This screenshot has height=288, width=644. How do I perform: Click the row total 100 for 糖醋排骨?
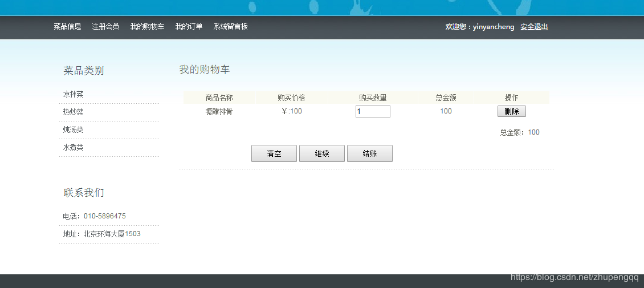tap(446, 111)
